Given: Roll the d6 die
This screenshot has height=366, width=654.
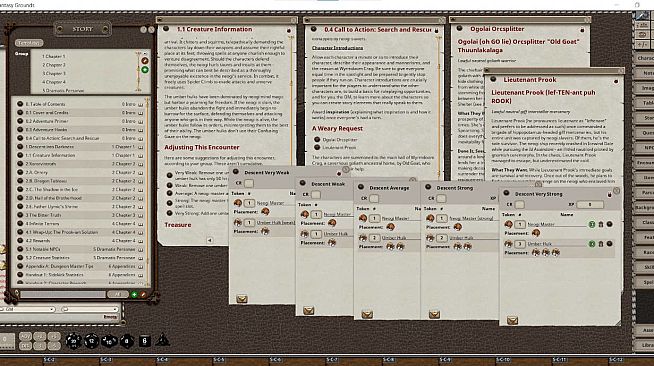Looking at the screenshot, I should point(144,341).
